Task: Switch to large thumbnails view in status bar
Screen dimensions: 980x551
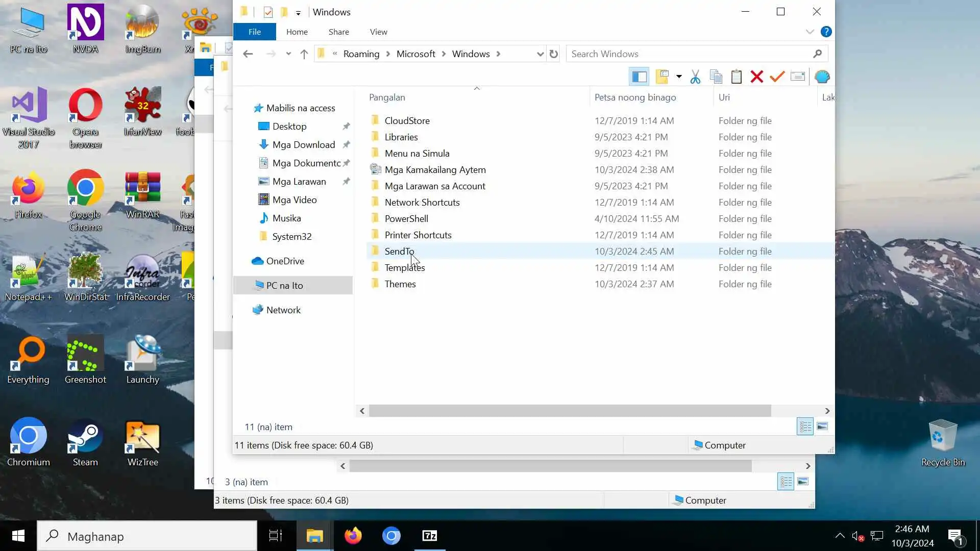Action: click(x=822, y=427)
